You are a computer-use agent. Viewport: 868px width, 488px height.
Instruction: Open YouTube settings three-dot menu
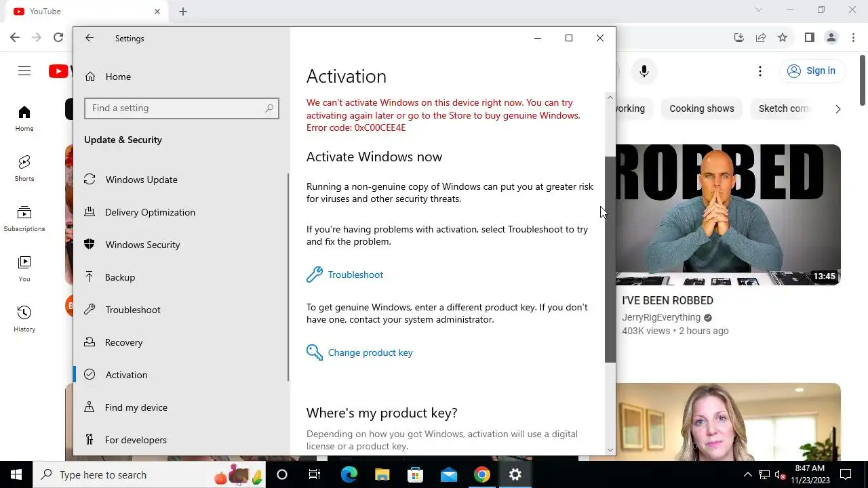click(760, 71)
